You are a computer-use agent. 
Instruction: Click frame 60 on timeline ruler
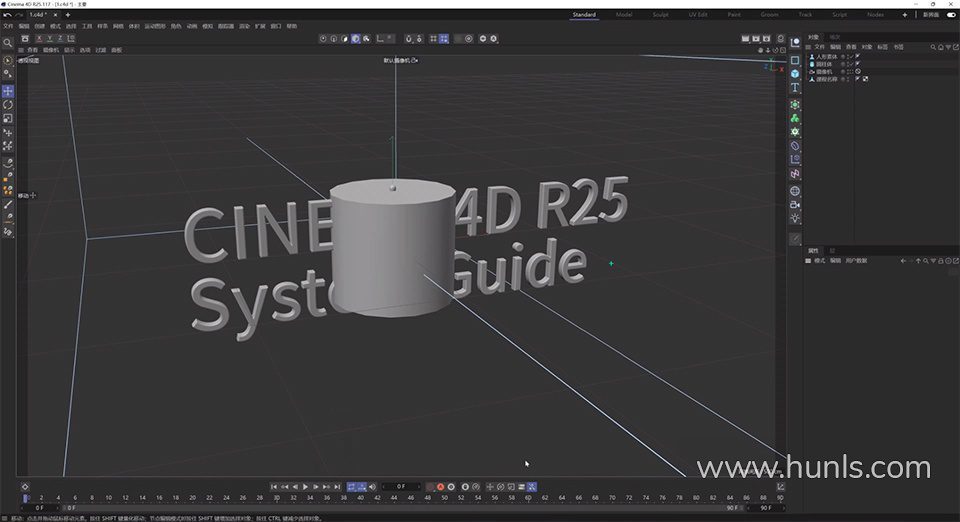528,498
